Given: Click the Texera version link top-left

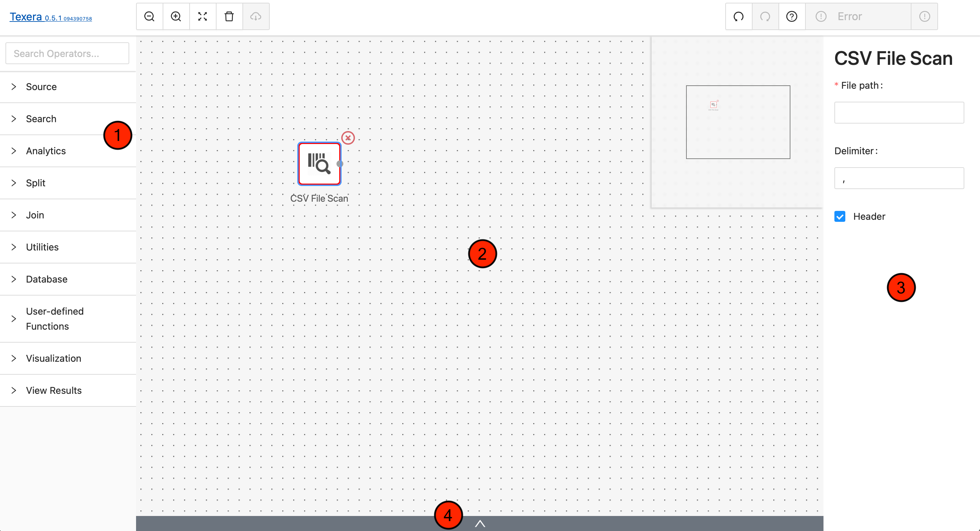Looking at the screenshot, I should pos(51,18).
